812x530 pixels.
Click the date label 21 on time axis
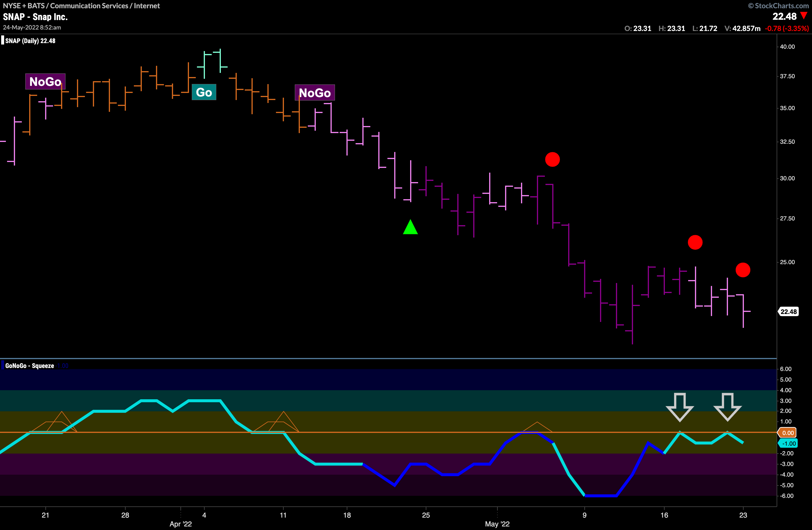45,515
